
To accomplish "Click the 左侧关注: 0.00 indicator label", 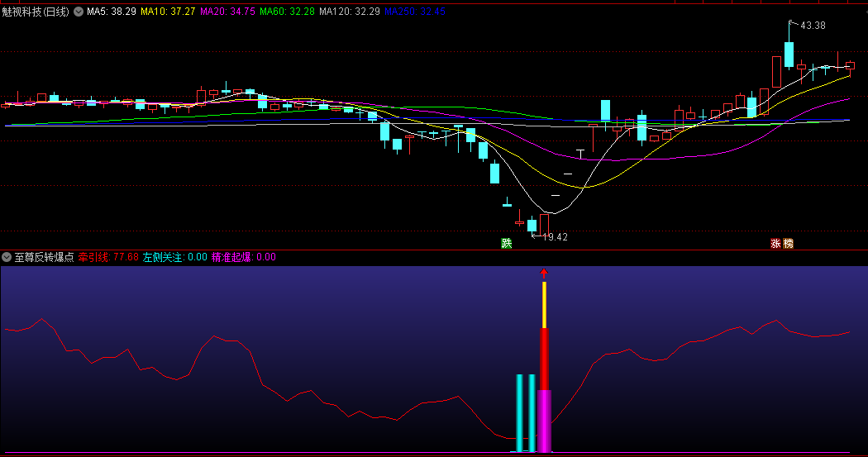I will pos(174,257).
